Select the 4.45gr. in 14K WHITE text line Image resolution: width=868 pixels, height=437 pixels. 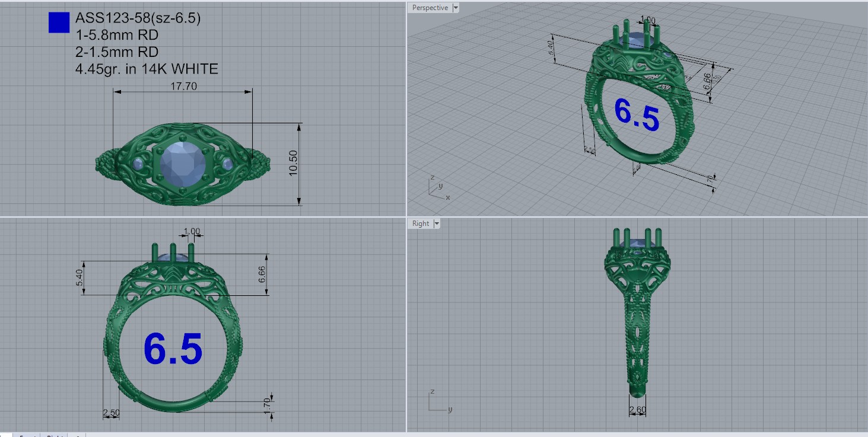[147, 69]
